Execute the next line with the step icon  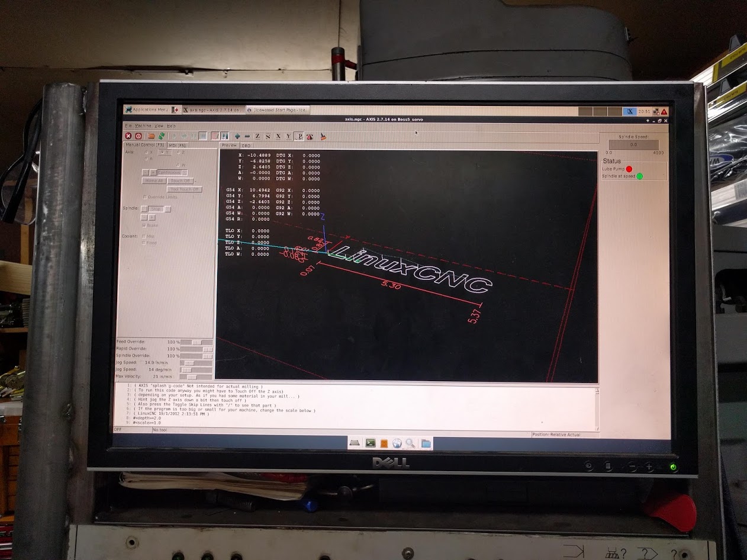click(x=184, y=136)
